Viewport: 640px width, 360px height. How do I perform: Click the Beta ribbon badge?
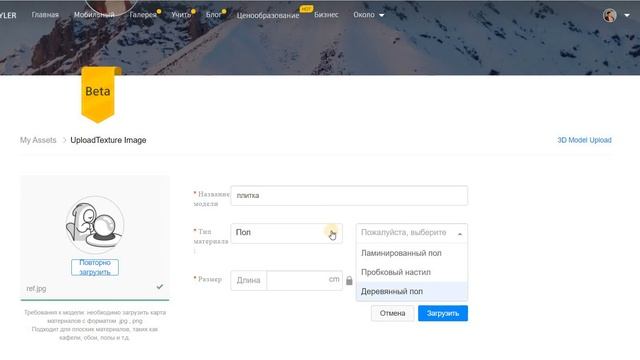click(98, 95)
